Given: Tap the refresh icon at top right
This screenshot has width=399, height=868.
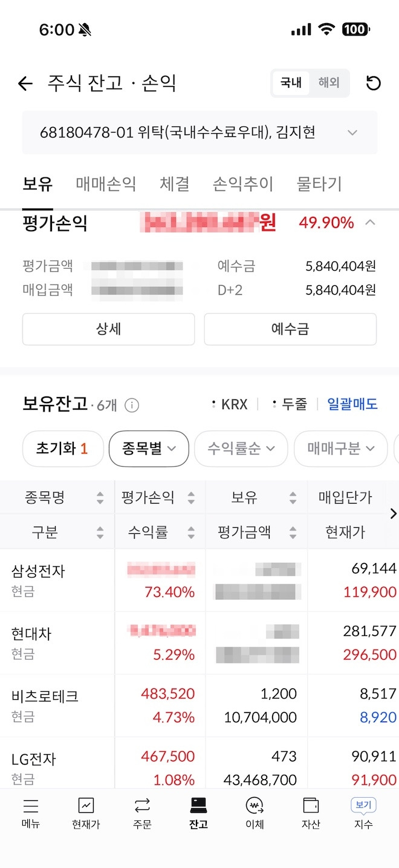Looking at the screenshot, I should pos(374,84).
